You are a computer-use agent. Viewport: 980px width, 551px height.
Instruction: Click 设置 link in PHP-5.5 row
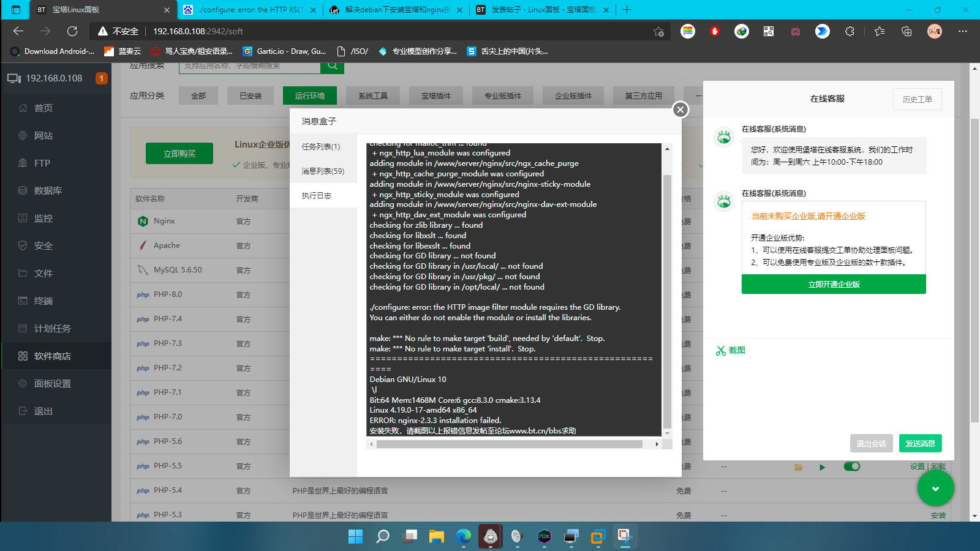click(x=918, y=467)
